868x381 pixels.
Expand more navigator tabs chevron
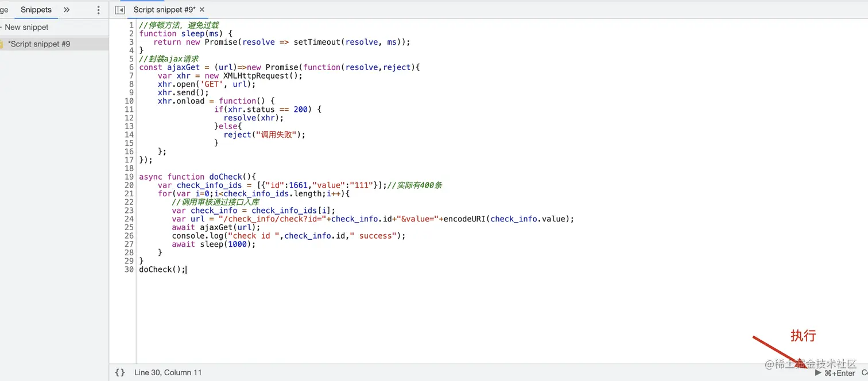click(67, 10)
